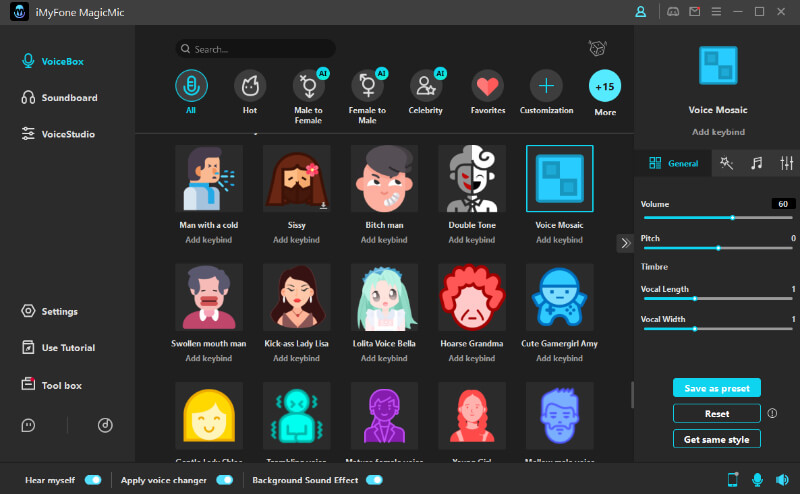Image resolution: width=800 pixels, height=494 pixels.
Task: Open the Tool box
Action: point(52,385)
